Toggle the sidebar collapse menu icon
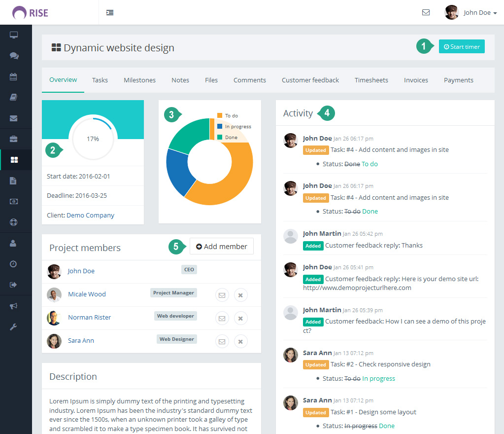The image size is (504, 434). [110, 12]
